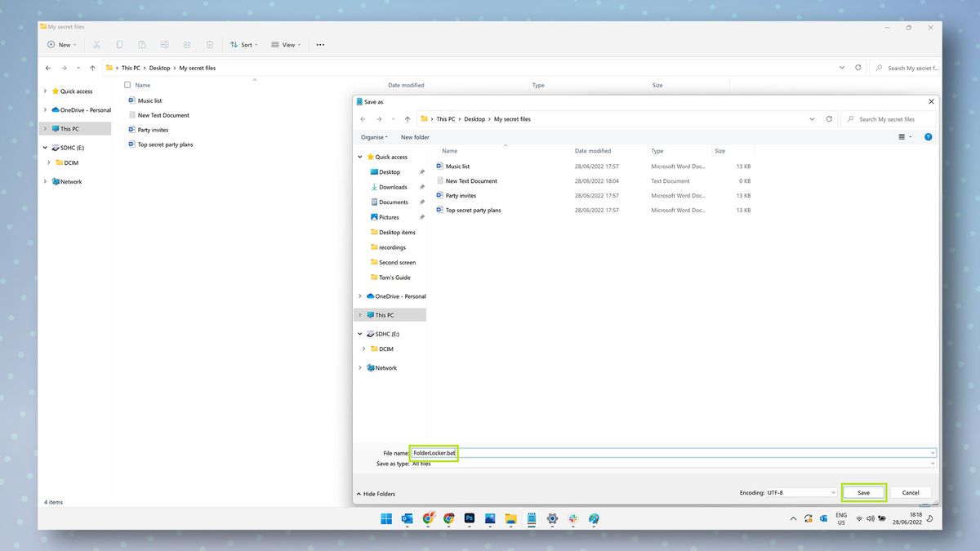Click the Rename icon in the toolbar
The width and height of the screenshot is (980, 551).
[164, 44]
